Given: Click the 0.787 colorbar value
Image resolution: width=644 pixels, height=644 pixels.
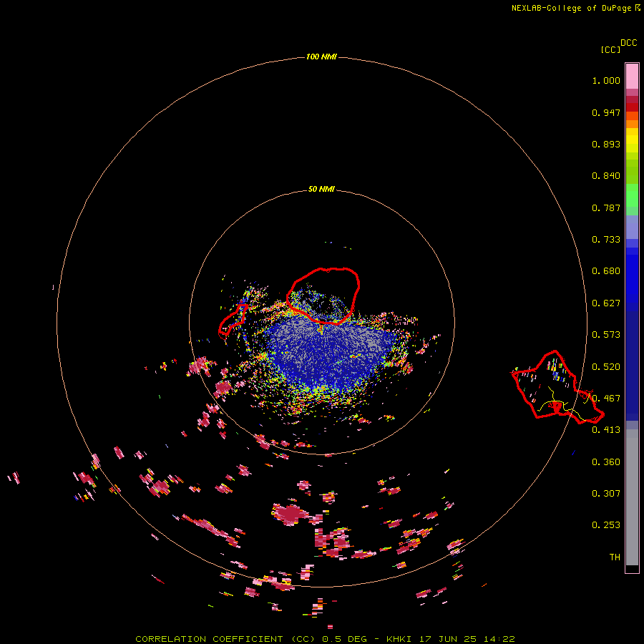Looking at the screenshot, I should pyautogui.click(x=606, y=208).
